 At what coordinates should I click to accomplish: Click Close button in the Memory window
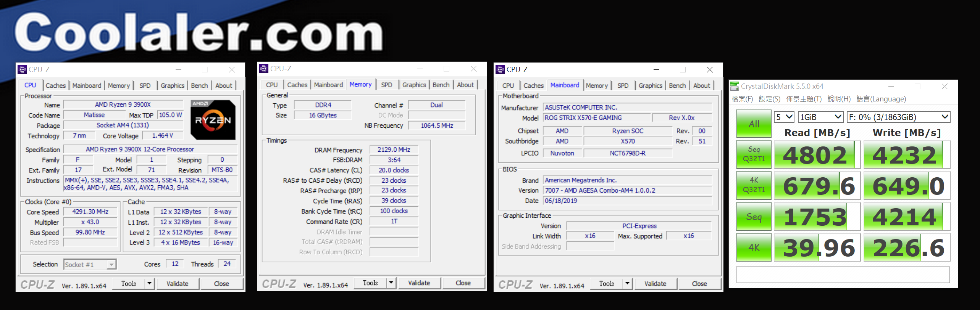tap(463, 283)
